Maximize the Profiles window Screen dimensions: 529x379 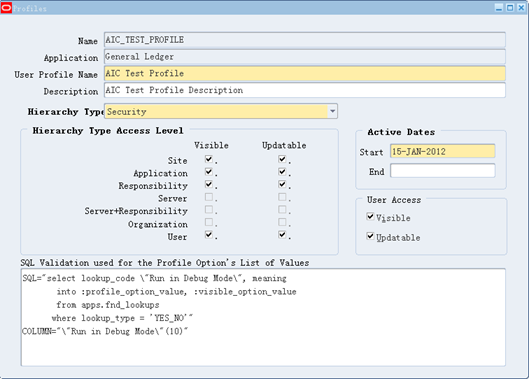pos(510,8)
